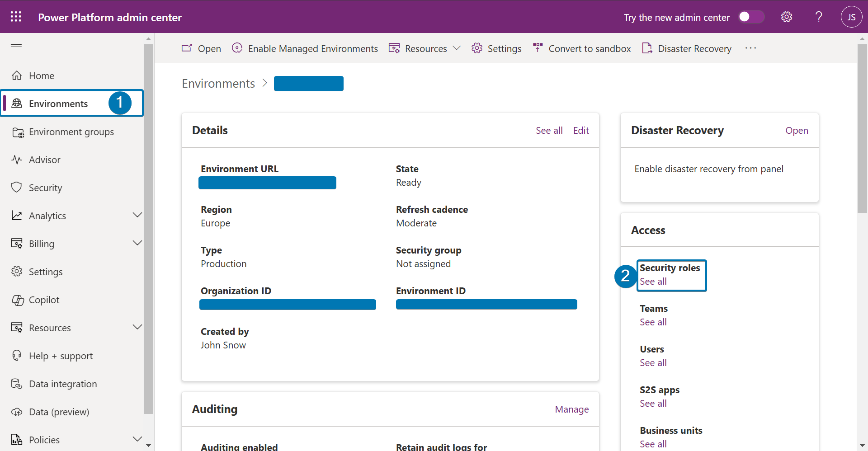This screenshot has width=868, height=451.
Task: Collapse the navigation hamburger menu
Action: pyautogui.click(x=16, y=47)
